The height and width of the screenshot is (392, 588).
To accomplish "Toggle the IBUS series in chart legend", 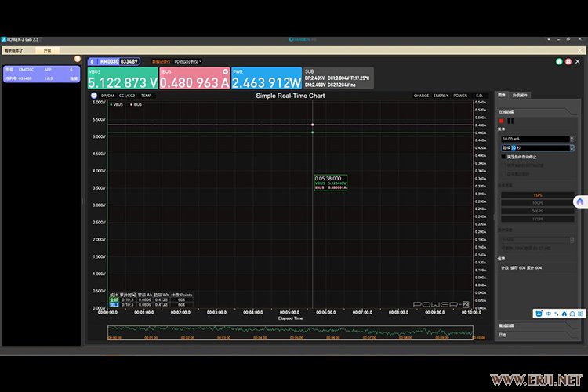I will [x=135, y=103].
